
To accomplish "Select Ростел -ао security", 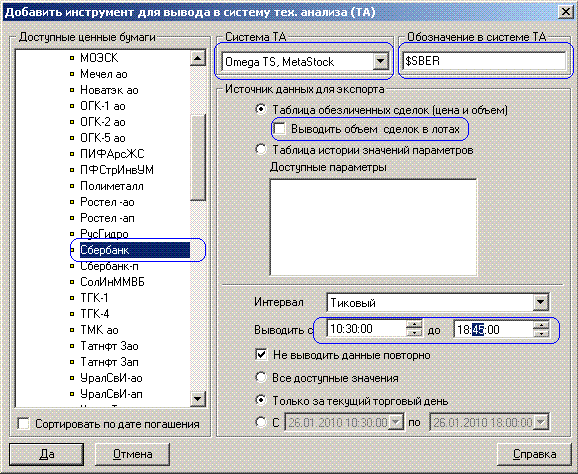I will pyautogui.click(x=107, y=202).
